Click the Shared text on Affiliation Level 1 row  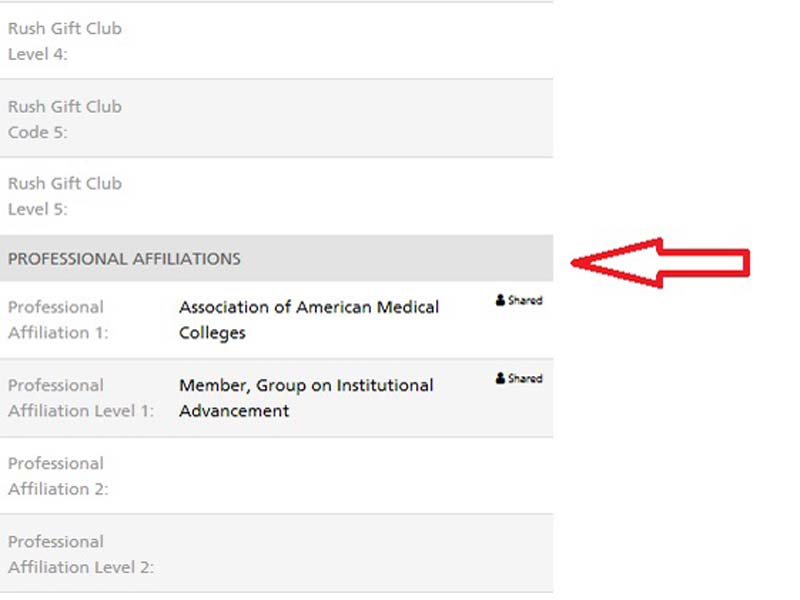click(525, 379)
